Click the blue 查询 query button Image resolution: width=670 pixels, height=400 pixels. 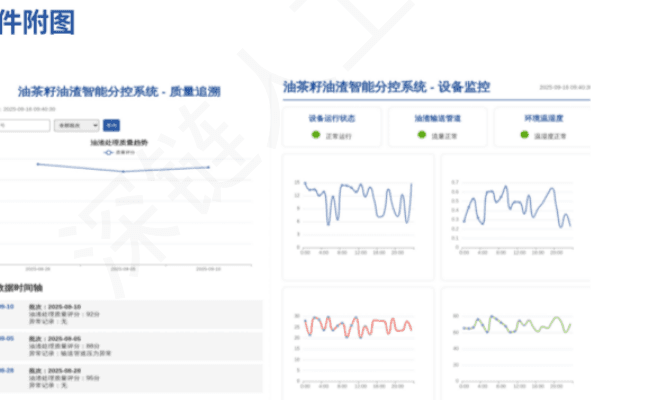tap(112, 125)
